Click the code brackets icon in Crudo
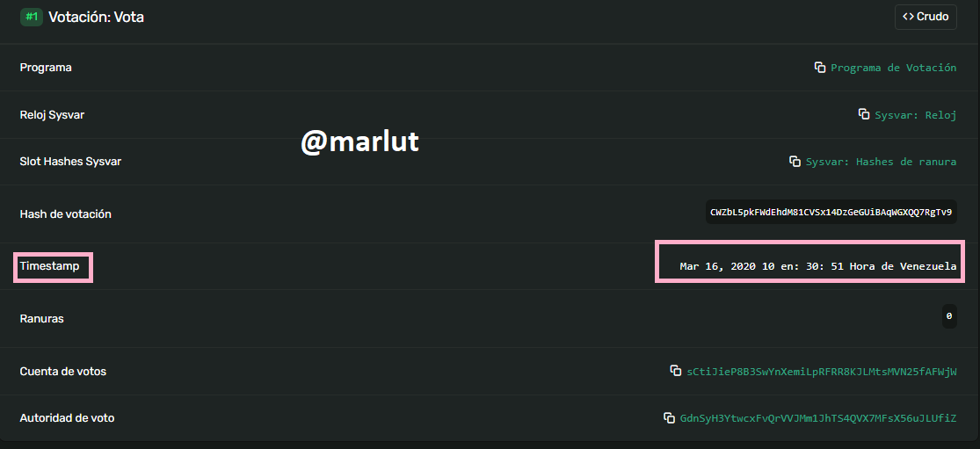This screenshot has width=980, height=449. [x=908, y=17]
